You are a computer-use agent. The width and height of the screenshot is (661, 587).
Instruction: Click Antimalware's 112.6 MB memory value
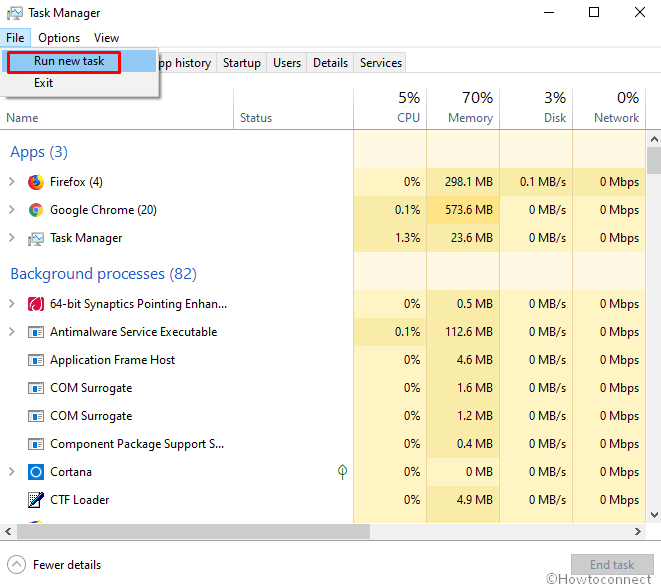(x=469, y=332)
